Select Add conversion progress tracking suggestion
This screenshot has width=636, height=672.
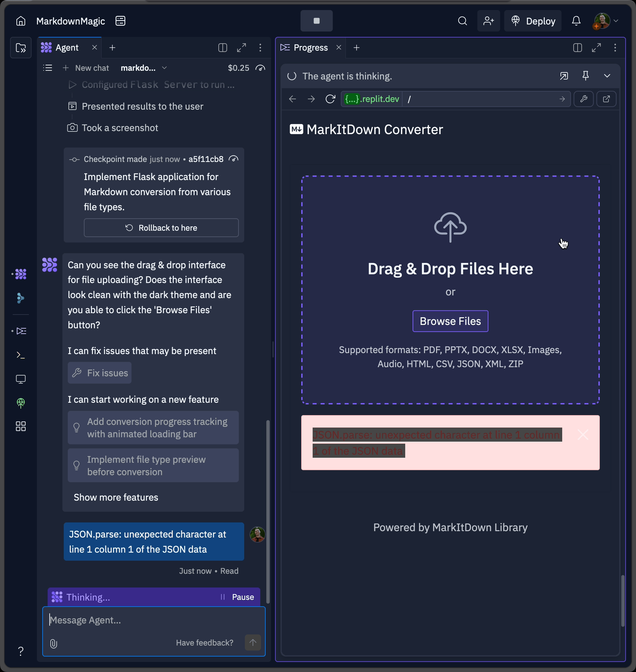tap(153, 428)
